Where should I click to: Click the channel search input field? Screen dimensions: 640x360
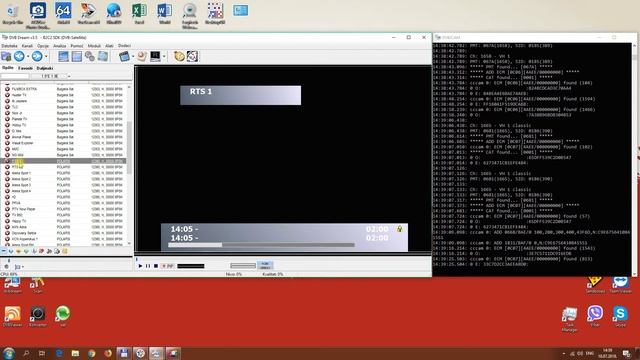[x=15, y=76]
